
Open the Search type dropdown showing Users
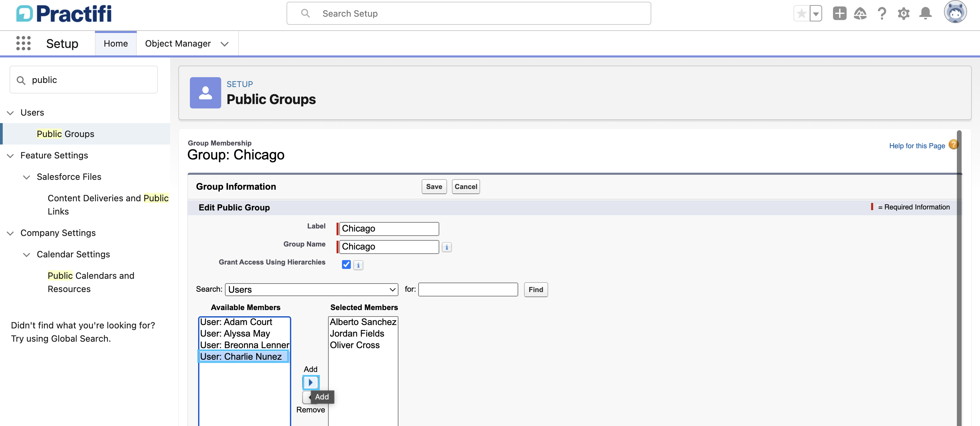311,290
